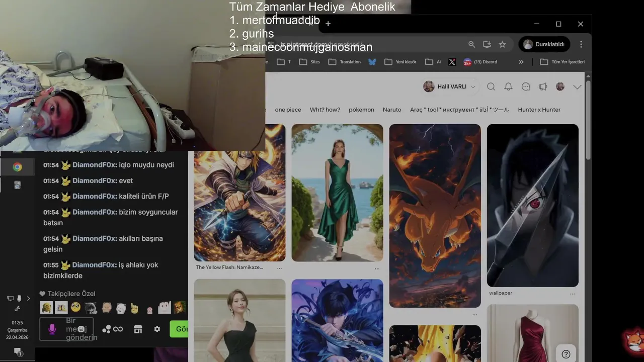Open Bluesky butterfly bookmark
This screenshot has width=644, height=362.
pyautogui.click(x=372, y=62)
